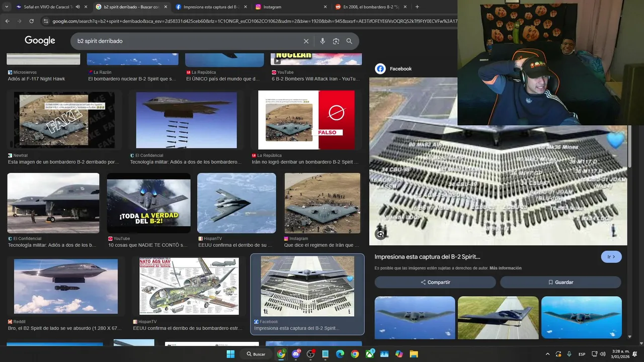This screenshot has width=644, height=362.
Task: Mute audio on the Caracol TV tab
Action: 77,7
